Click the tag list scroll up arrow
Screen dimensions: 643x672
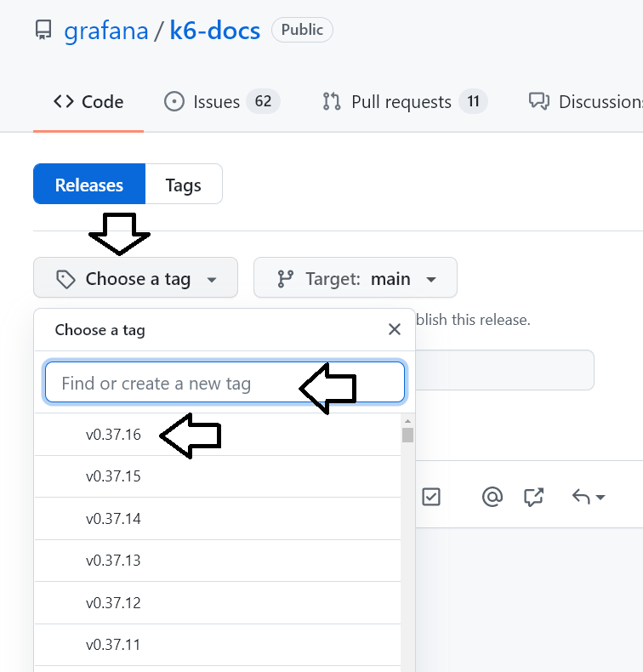tap(407, 421)
